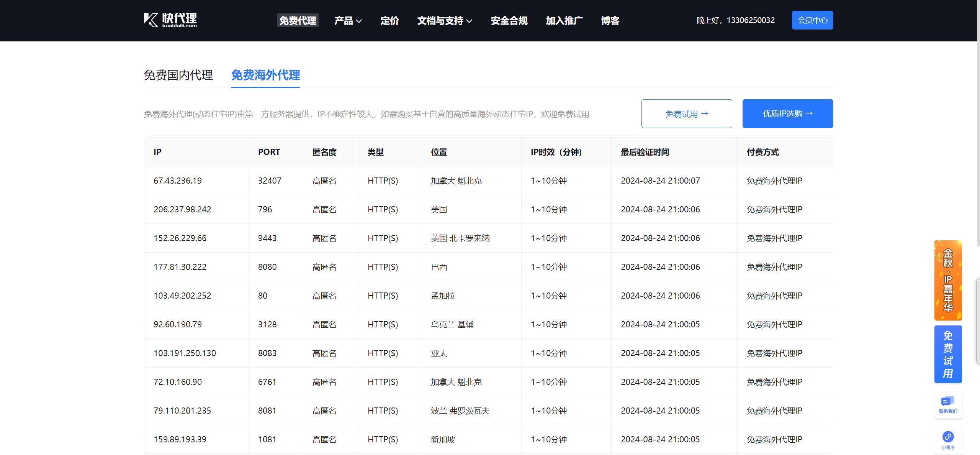This screenshot has height=455, width=980.
Task: Click the Kuaidaili logo icon
Action: (151, 20)
